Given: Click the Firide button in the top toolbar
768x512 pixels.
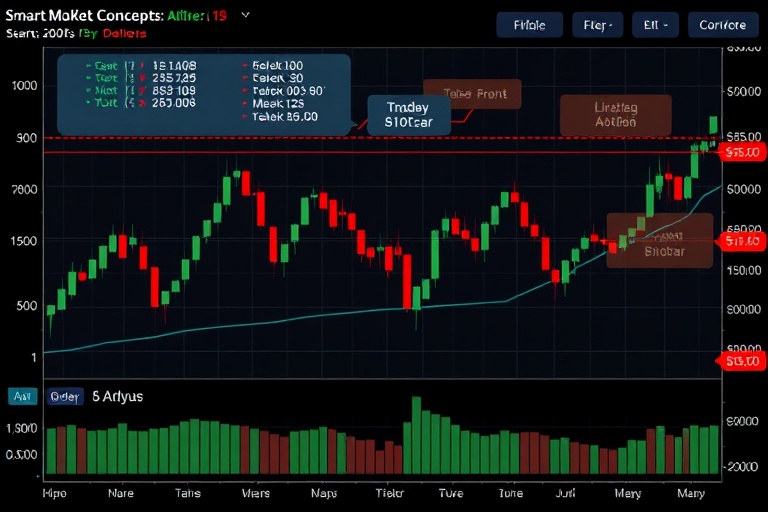Looking at the screenshot, I should tap(528, 25).
